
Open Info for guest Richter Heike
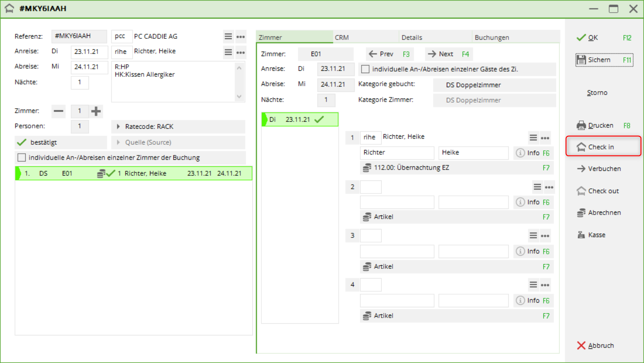pos(527,153)
